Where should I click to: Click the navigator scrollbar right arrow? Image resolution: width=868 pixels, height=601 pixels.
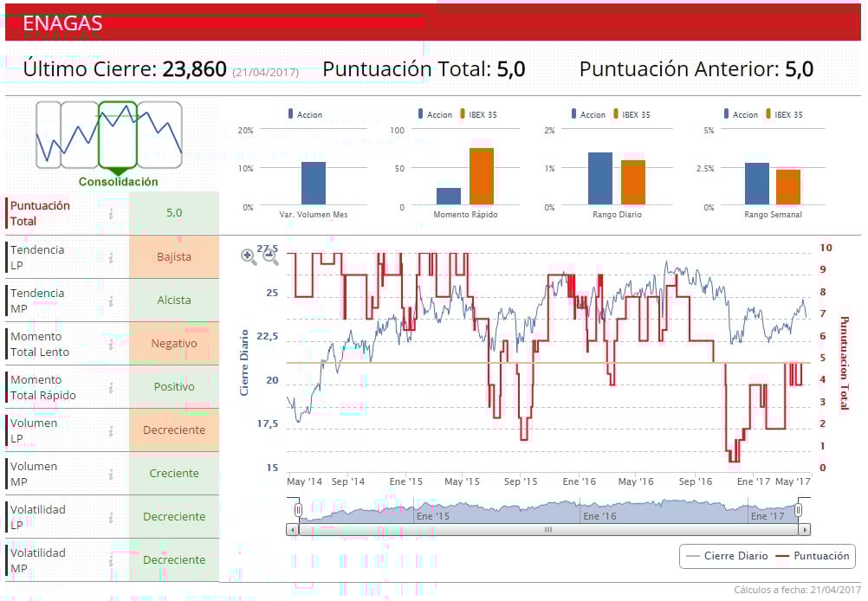(x=805, y=530)
